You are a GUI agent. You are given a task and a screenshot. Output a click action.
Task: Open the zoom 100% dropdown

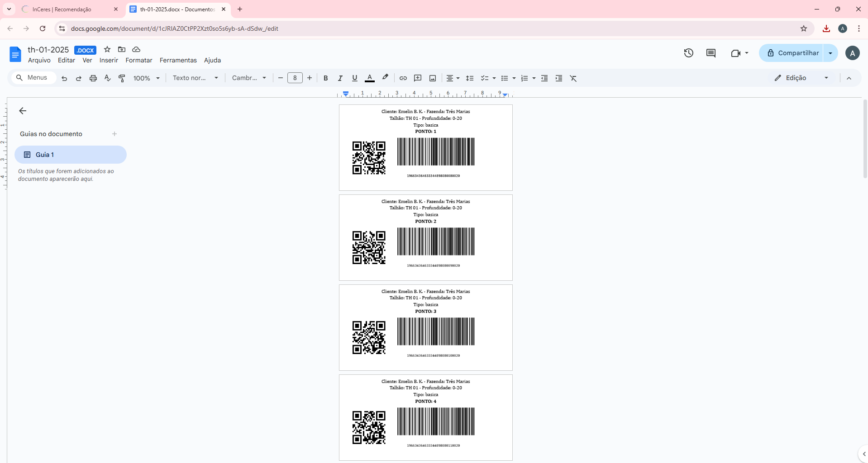click(147, 78)
